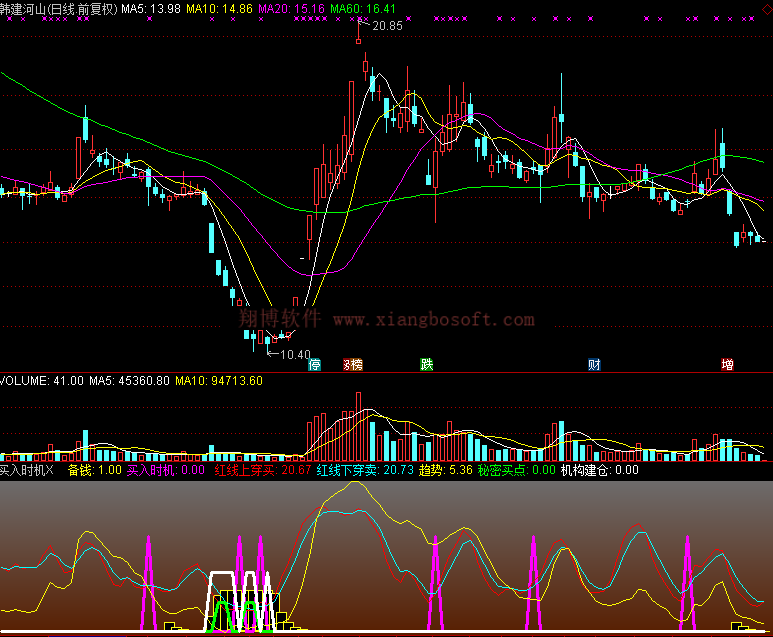Click the 备钱: 1.00 indicator value
773x637 pixels.
pos(95,470)
